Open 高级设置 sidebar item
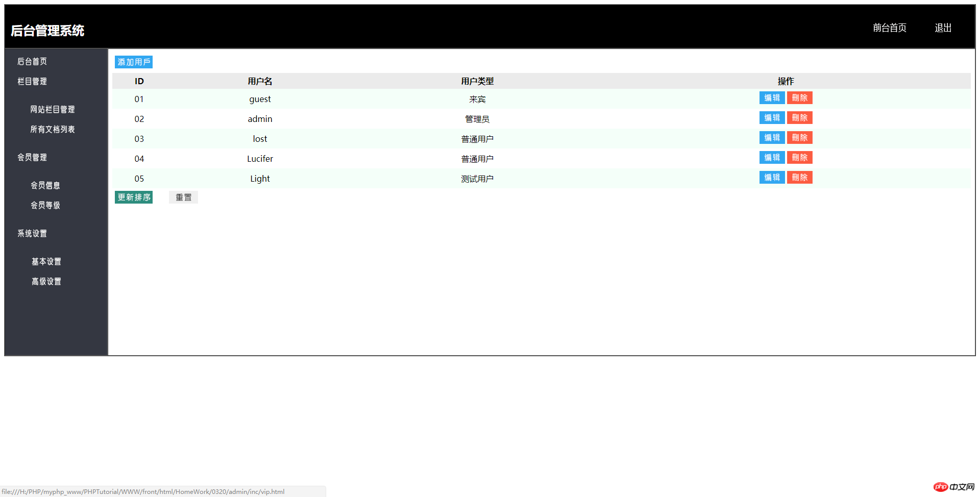This screenshot has width=980, height=497. click(x=46, y=282)
